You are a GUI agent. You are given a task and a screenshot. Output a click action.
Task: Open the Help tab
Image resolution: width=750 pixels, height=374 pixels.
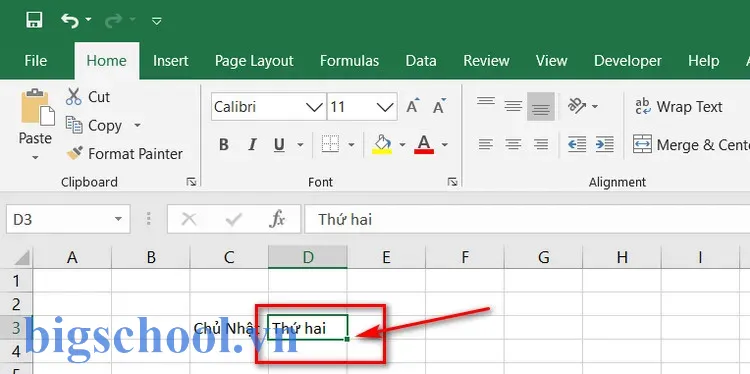(x=704, y=61)
